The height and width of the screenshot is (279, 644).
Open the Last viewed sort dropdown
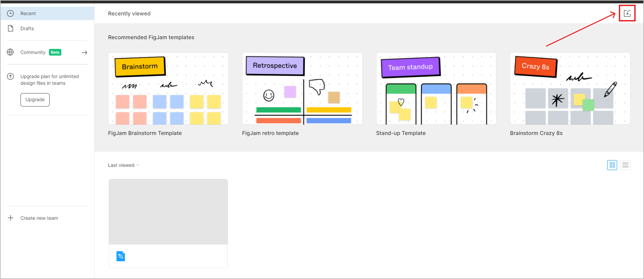[123, 165]
